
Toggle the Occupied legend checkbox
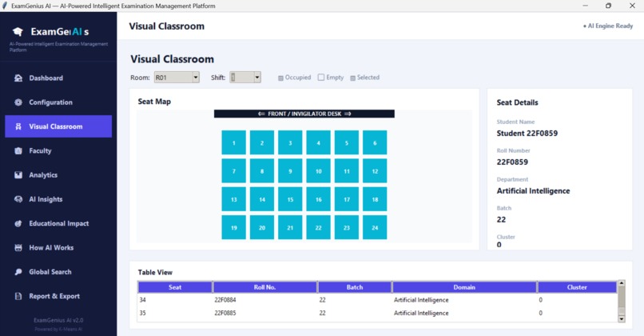tap(280, 78)
